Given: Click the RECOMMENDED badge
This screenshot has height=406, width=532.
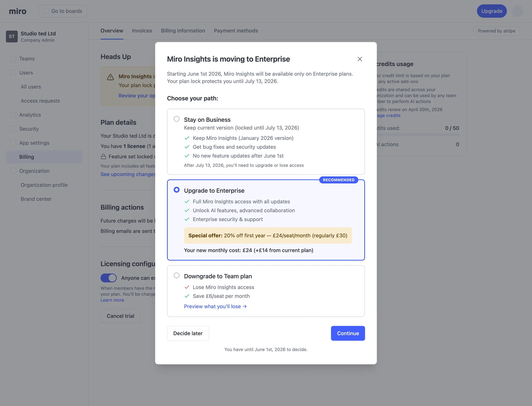Looking at the screenshot, I should (x=338, y=180).
